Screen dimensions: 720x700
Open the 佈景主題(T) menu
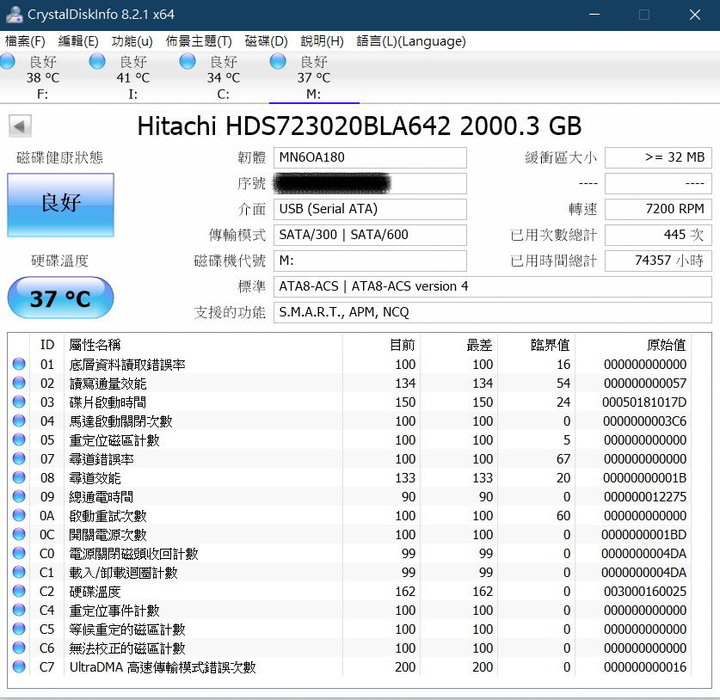pos(198,41)
